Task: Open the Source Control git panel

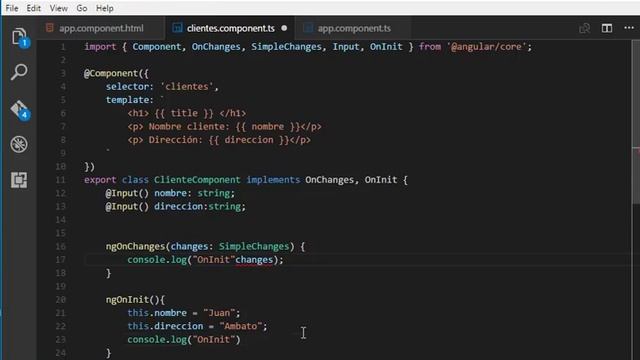Action: tap(19, 109)
